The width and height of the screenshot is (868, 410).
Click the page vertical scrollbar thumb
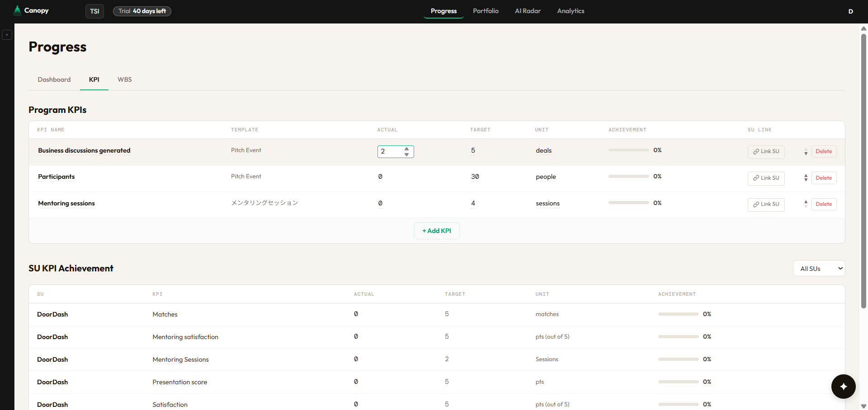point(863,171)
